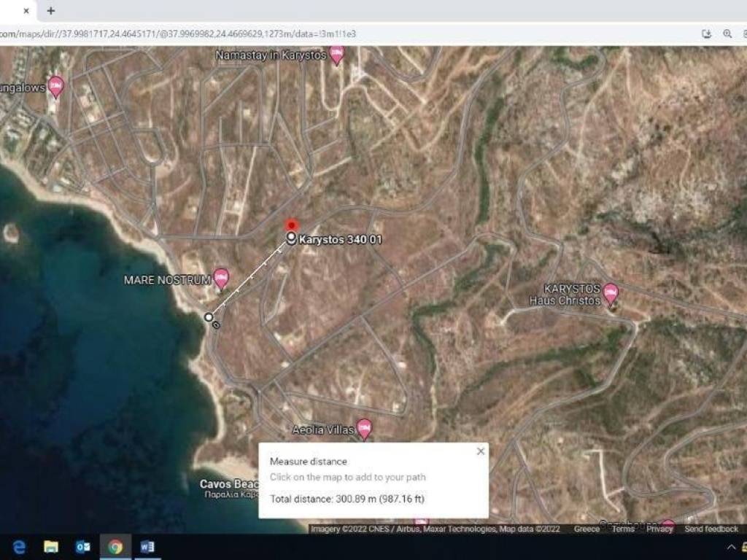Click the install app icon in address bar
The image size is (747, 560).
(706, 34)
